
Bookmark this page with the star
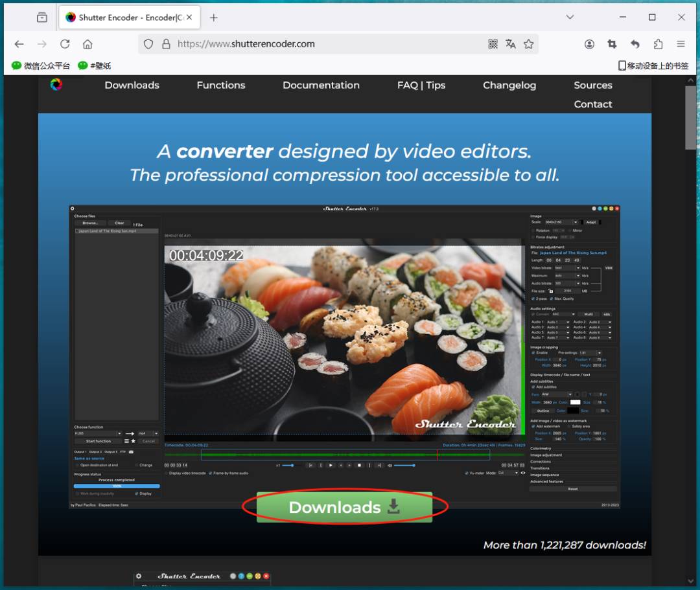click(x=529, y=43)
